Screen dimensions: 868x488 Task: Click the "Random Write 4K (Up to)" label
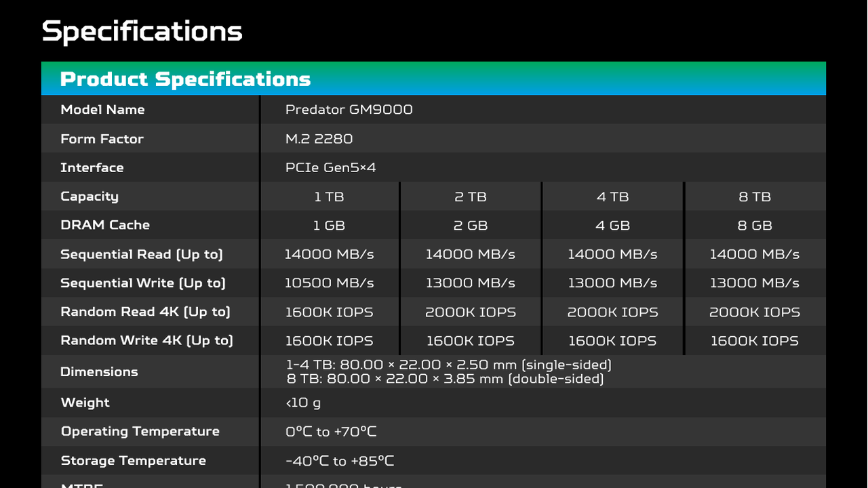tap(146, 340)
